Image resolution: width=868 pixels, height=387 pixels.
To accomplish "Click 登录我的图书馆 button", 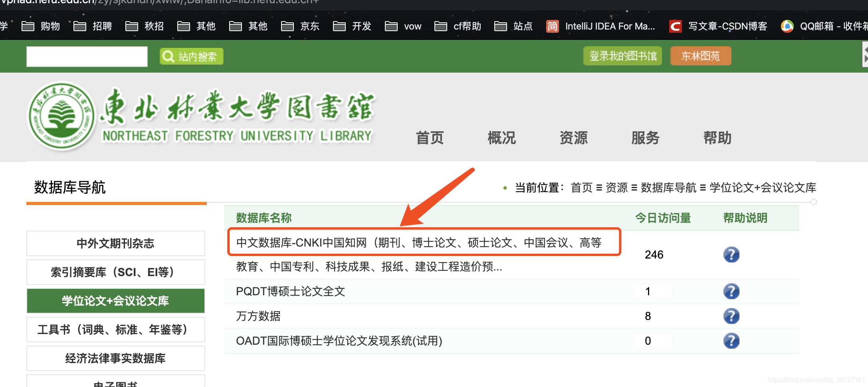I will pyautogui.click(x=622, y=56).
